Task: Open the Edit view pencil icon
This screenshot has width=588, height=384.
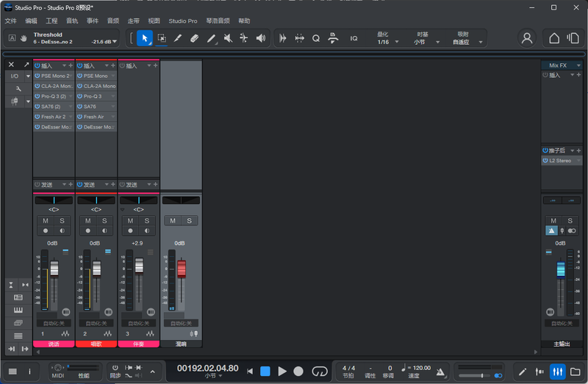Action: [x=523, y=372]
